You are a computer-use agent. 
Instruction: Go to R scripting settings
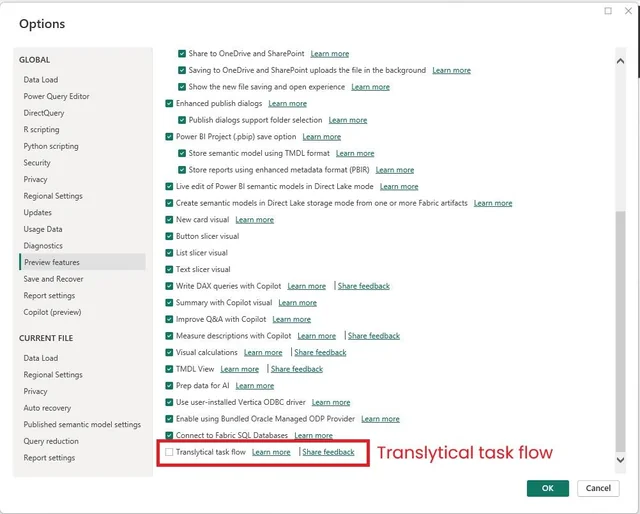point(41,129)
